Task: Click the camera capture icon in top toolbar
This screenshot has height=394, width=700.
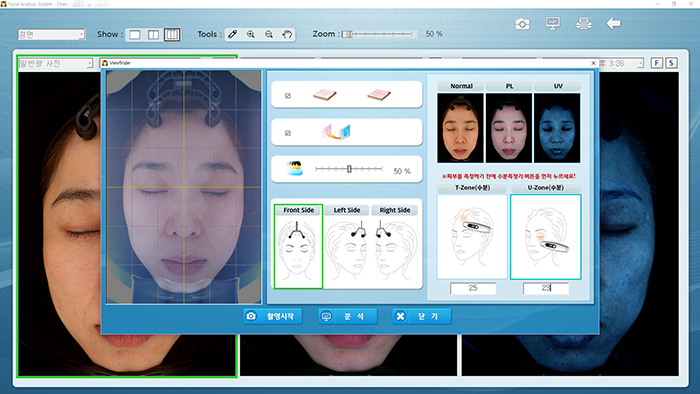Action: [522, 23]
